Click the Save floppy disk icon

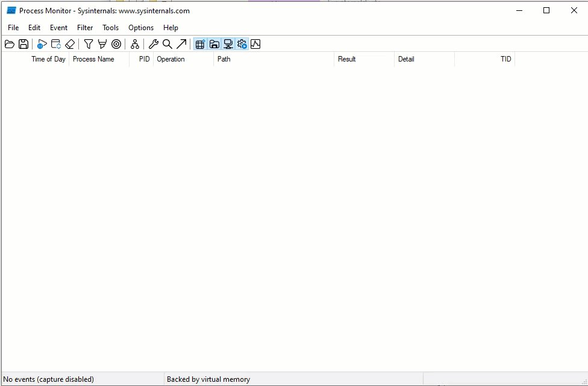(23, 44)
